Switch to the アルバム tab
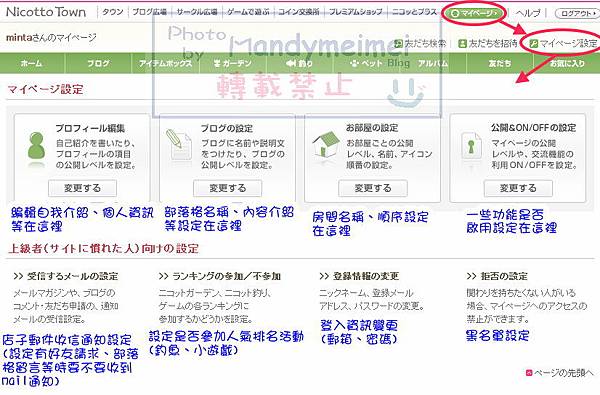600x395 pixels. pyautogui.click(x=433, y=63)
